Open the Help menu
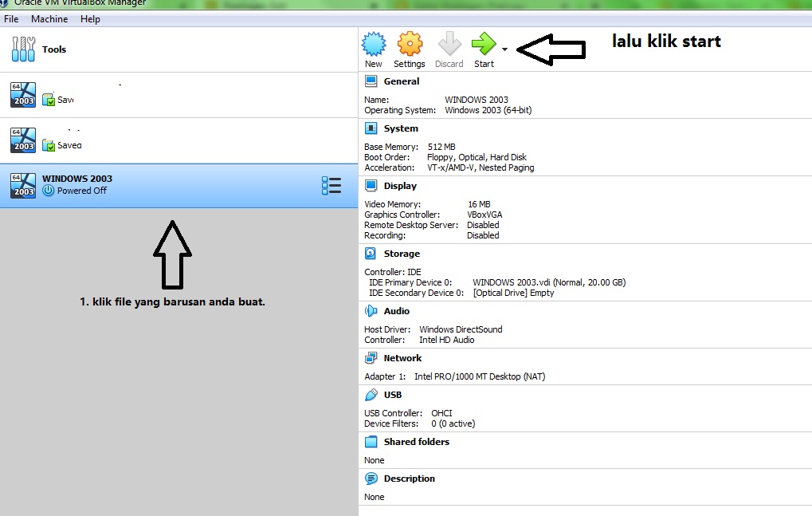Screen dimensions: 812x516 click(90, 19)
